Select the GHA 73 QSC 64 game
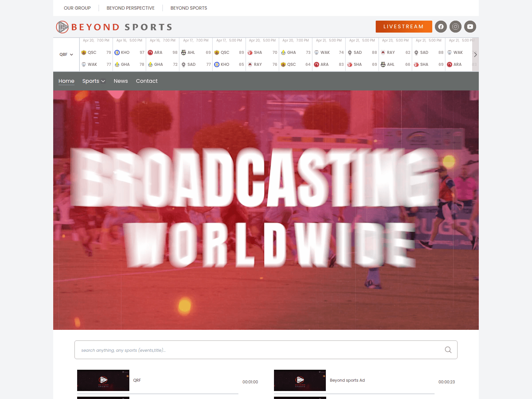Viewport: 532px width, 399px height. (x=296, y=55)
